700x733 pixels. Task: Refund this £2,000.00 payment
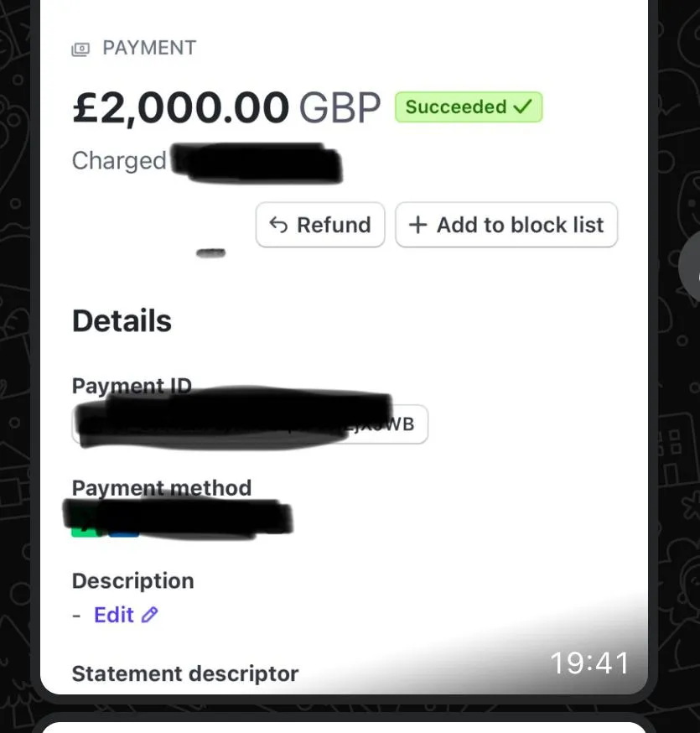[x=320, y=225]
